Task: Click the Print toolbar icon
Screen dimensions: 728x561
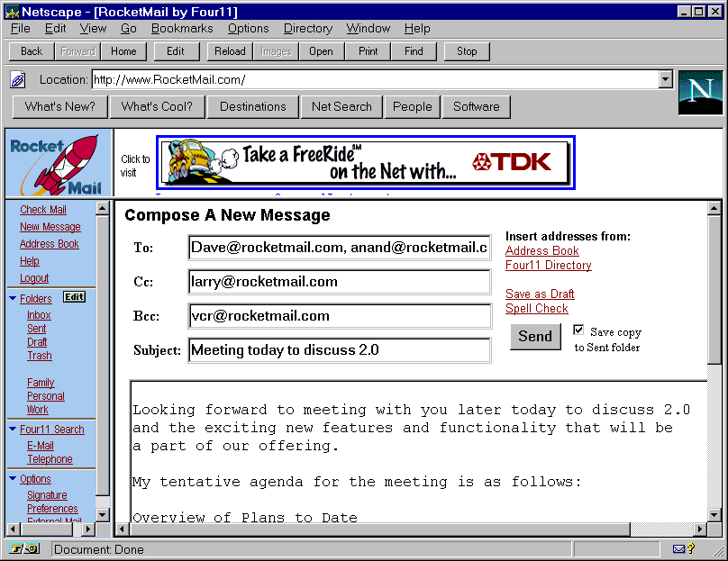Action: [x=368, y=51]
